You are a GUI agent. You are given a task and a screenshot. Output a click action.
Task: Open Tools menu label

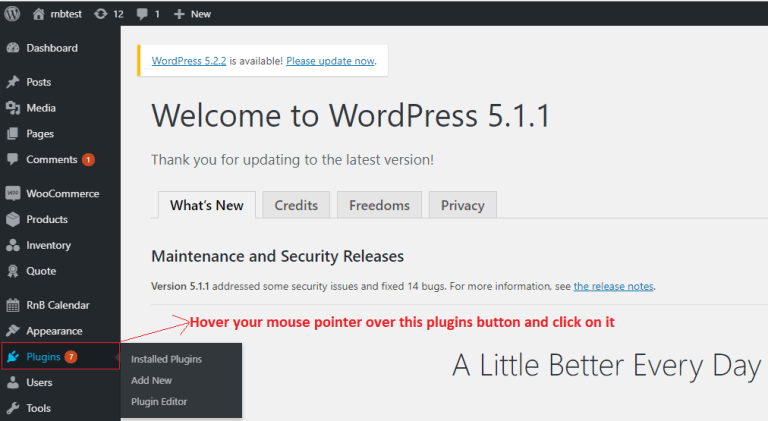pyautogui.click(x=39, y=408)
